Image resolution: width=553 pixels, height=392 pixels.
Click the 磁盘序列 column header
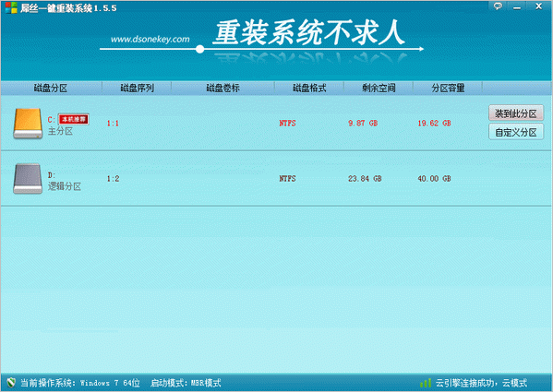click(137, 88)
